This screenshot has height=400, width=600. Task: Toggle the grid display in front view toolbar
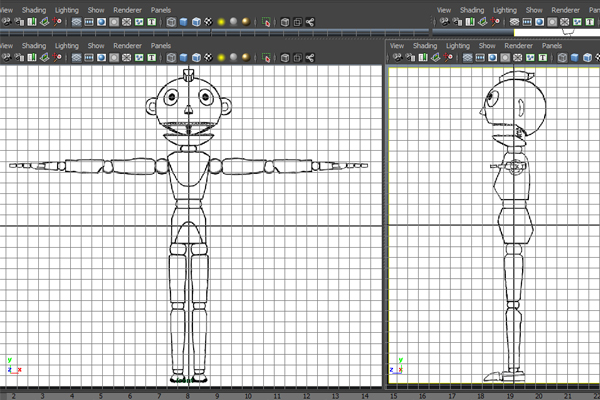(x=79, y=57)
